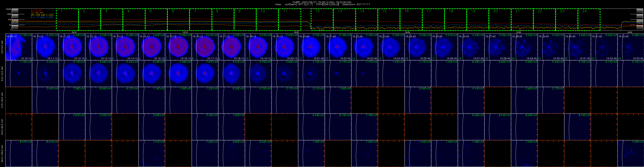Viewport: 644px width, 167px height.
Task: Click the 16:25 time axis tick label
Action: click(407, 32)
